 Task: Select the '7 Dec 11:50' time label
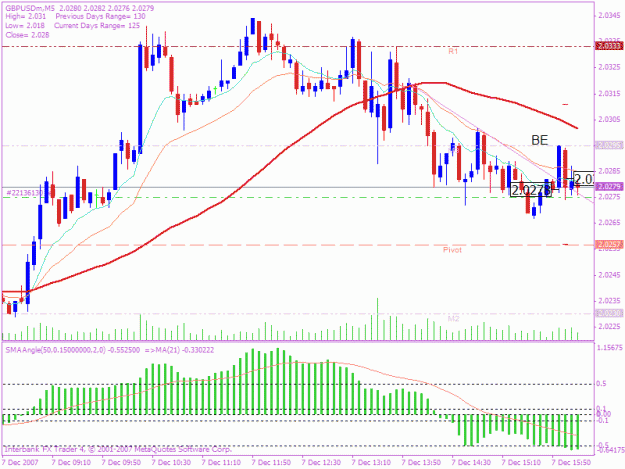coord(271,463)
